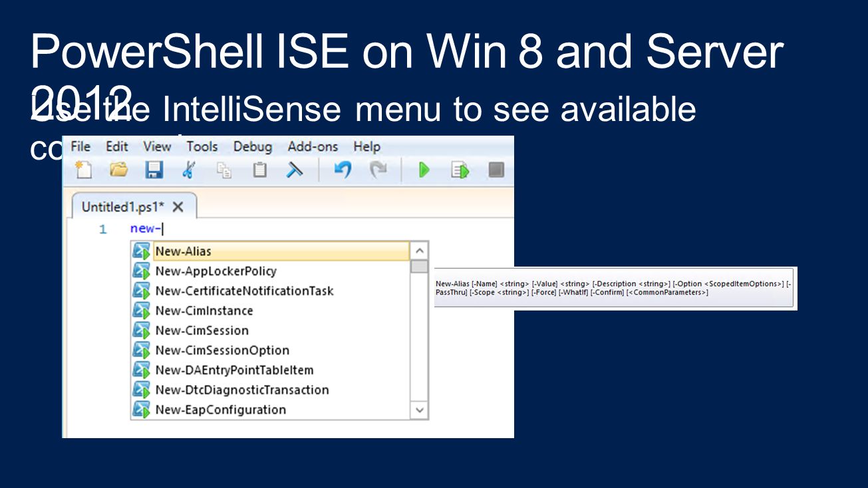868x488 pixels.
Task: Redo with the grayed arrow icon
Action: coord(378,170)
